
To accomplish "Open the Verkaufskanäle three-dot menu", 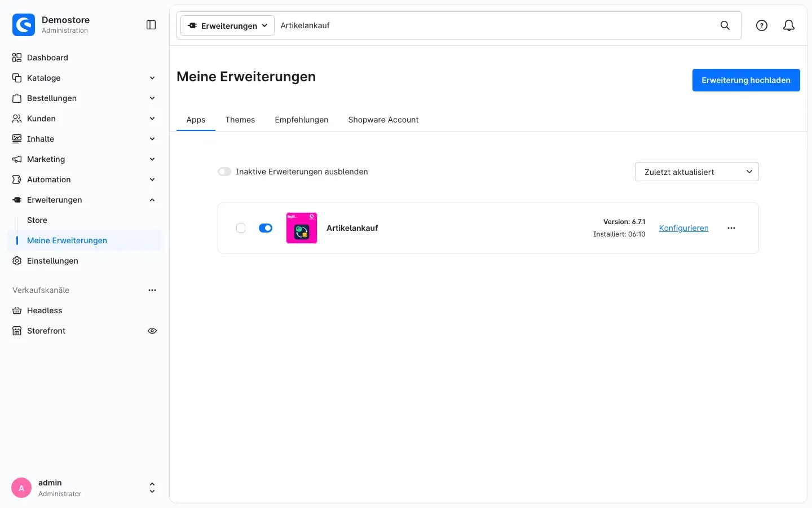I will pos(152,290).
